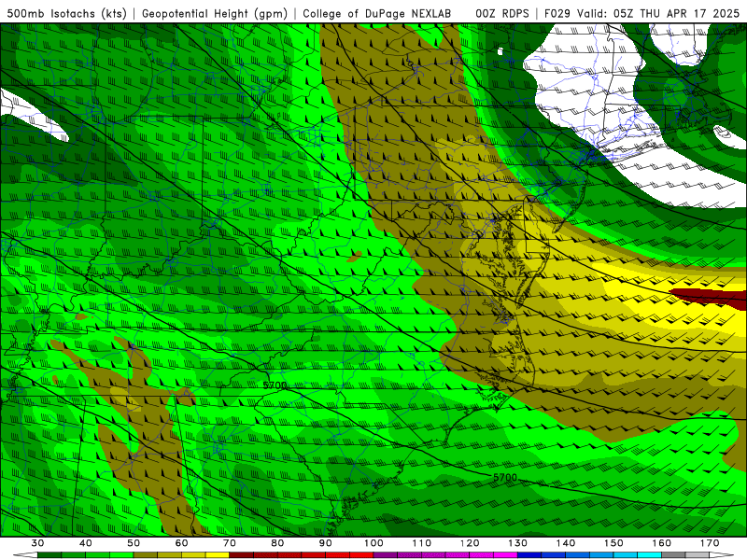Click the bright yellow swatch in the color bar
The image size is (747, 560).
(218, 555)
